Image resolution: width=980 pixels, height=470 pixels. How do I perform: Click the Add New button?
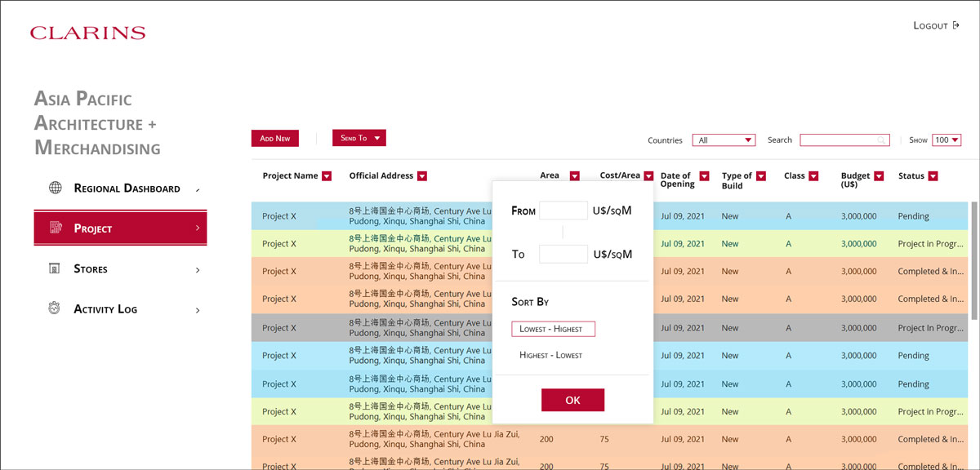tap(275, 138)
